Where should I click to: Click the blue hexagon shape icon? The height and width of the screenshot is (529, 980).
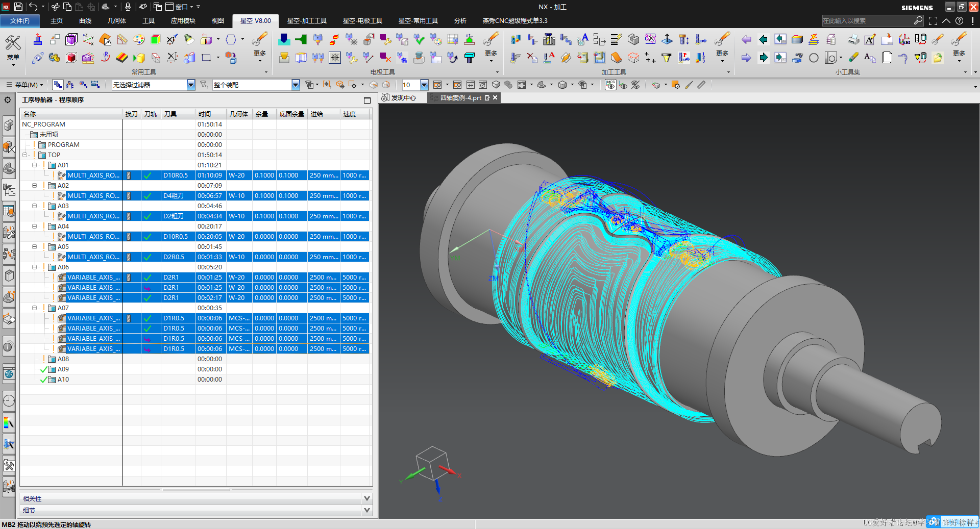point(231,39)
